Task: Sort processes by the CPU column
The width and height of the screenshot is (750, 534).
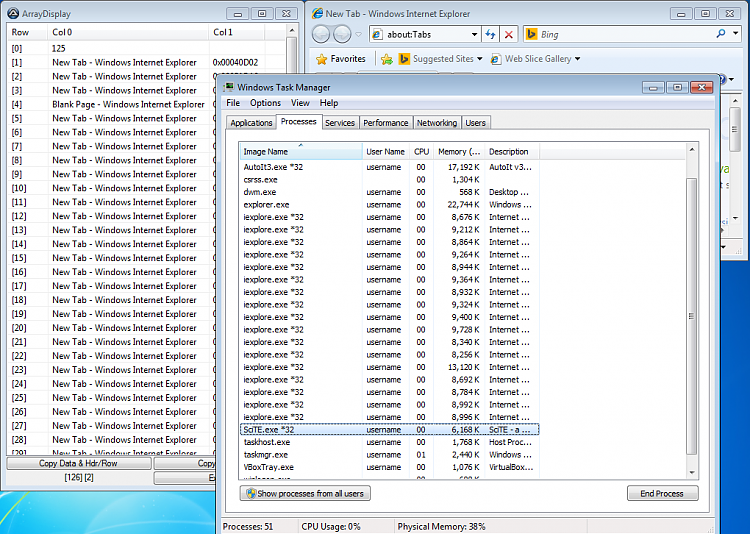Action: coord(421,152)
